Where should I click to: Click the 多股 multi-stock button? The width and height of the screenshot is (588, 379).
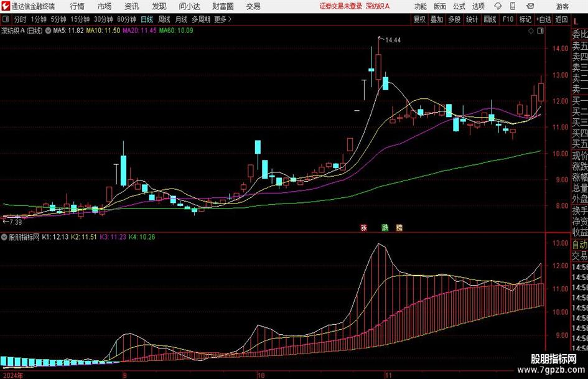(x=454, y=19)
